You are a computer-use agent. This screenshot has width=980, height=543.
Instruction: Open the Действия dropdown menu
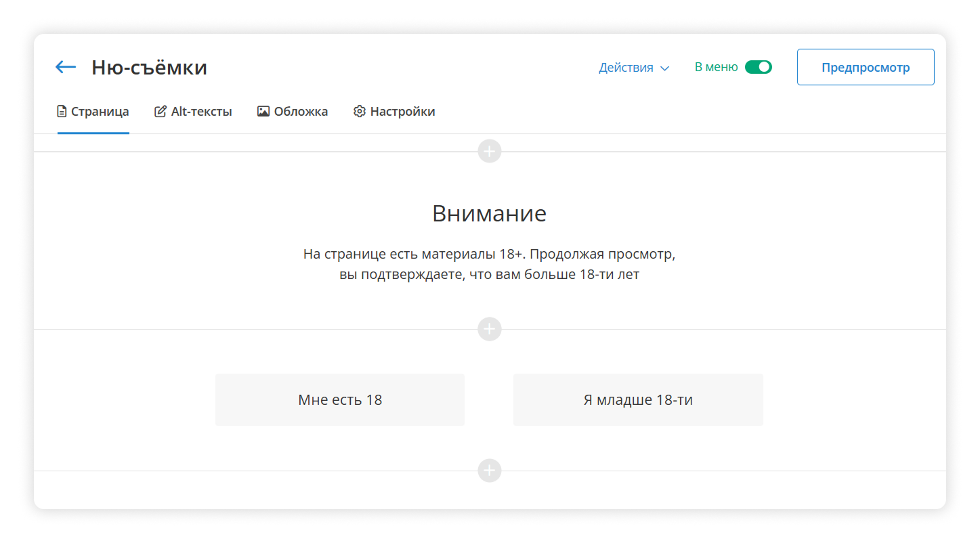click(633, 68)
